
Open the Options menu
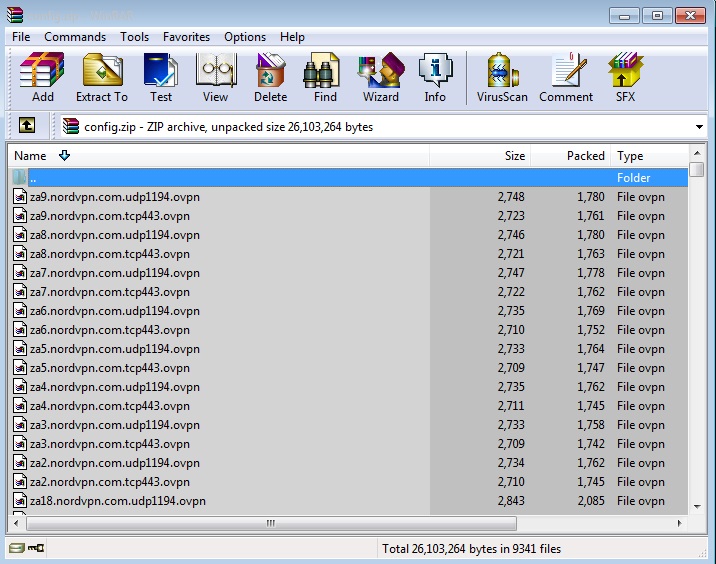pos(245,37)
